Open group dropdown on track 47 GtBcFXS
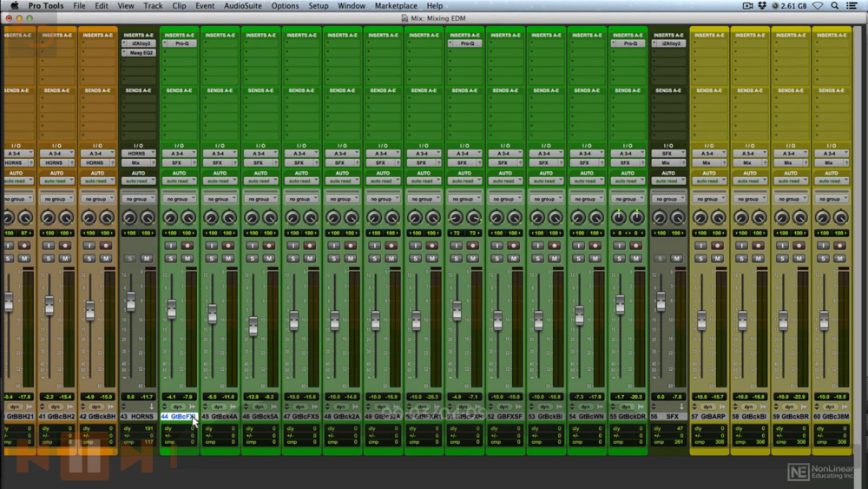Screen dimensions: 868x489 [302, 199]
